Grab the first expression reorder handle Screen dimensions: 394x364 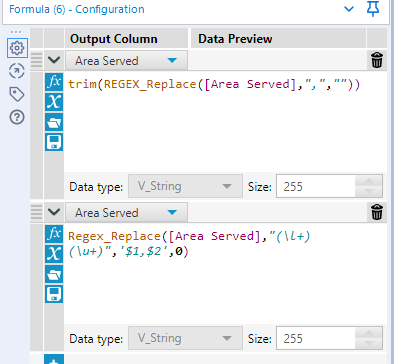[x=36, y=60]
